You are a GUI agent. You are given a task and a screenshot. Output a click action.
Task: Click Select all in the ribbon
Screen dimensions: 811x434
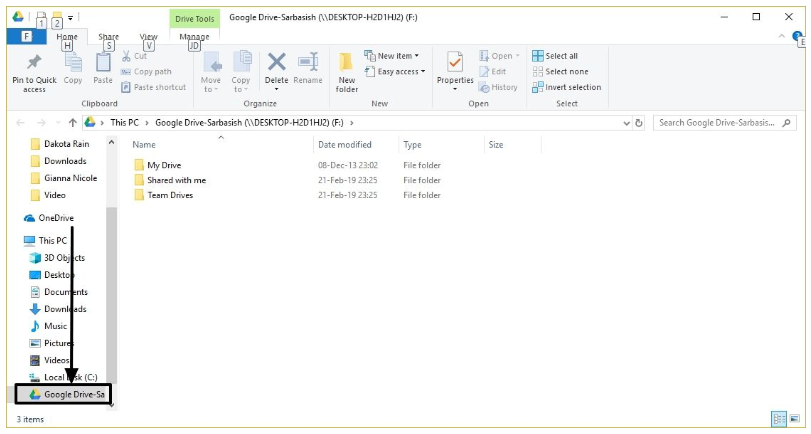point(555,56)
